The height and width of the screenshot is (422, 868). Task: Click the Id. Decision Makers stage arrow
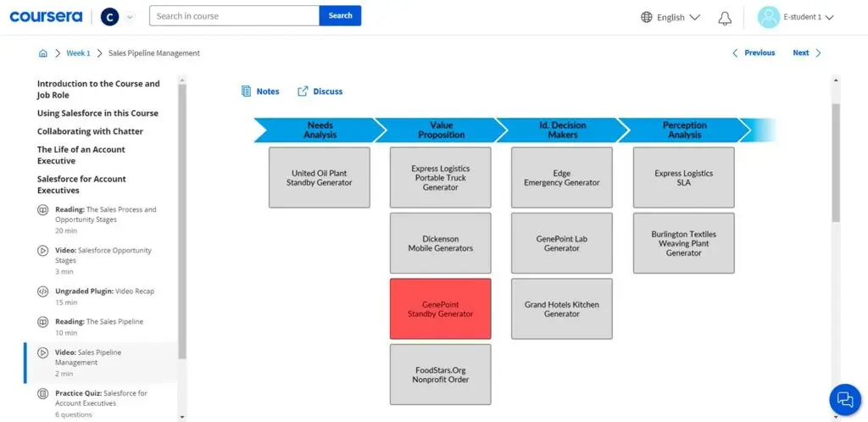click(x=562, y=130)
